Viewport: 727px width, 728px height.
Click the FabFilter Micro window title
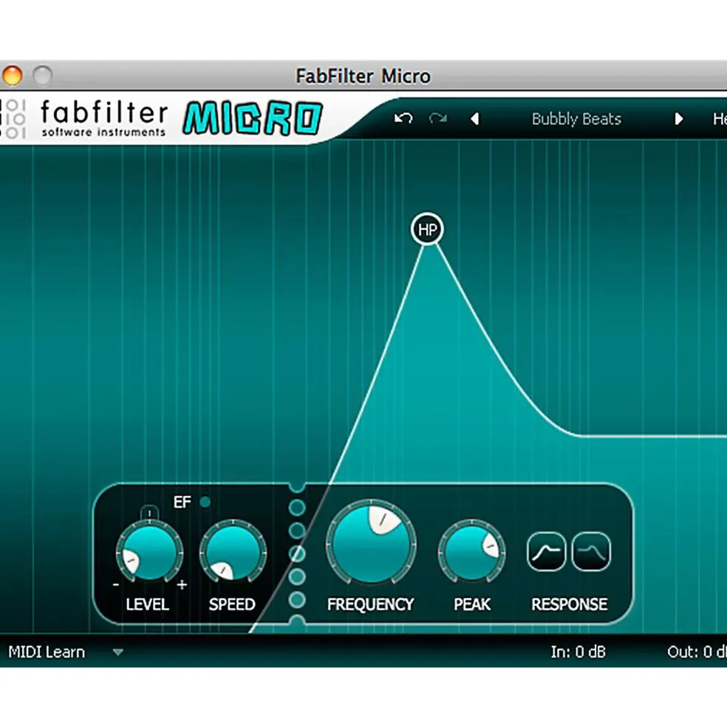pyautogui.click(x=363, y=76)
